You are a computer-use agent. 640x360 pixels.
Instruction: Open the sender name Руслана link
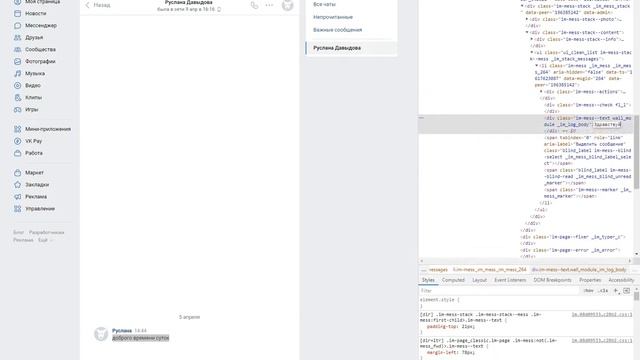click(x=122, y=331)
